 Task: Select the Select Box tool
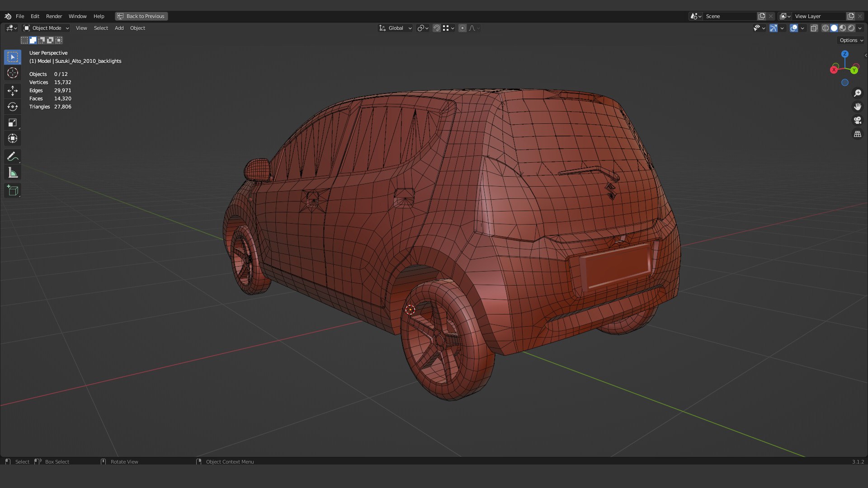(x=13, y=57)
